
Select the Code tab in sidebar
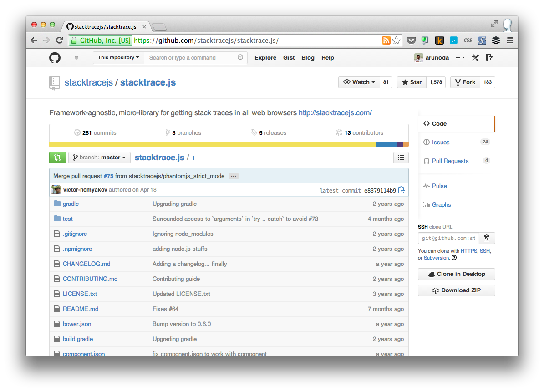[456, 123]
